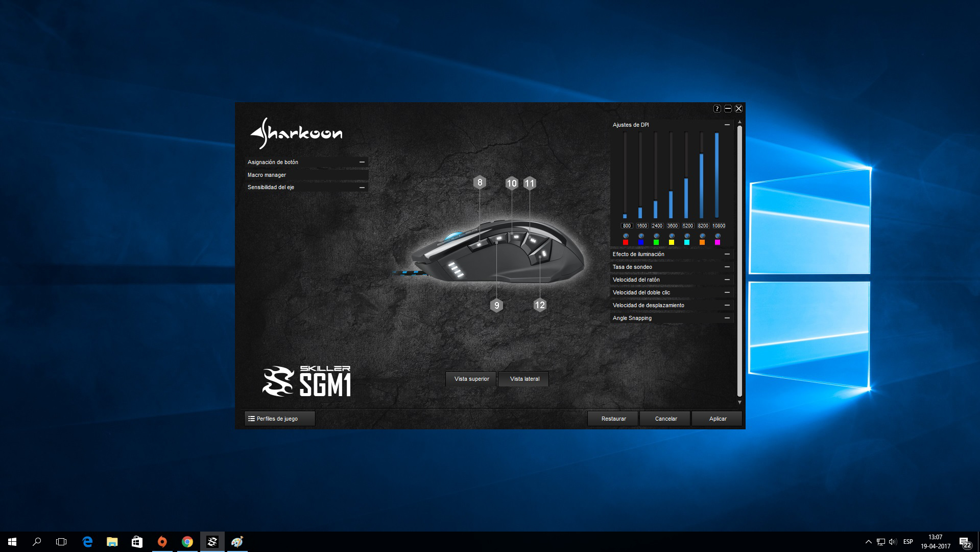Viewport: 980px width, 552px height.
Task: Show hidden tray icons
Action: point(869,542)
